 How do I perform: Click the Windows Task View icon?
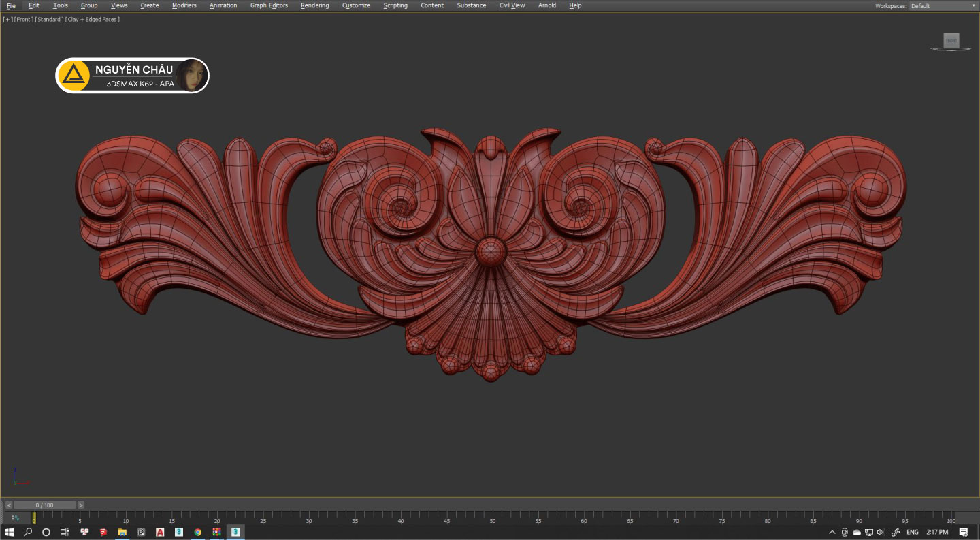point(65,532)
